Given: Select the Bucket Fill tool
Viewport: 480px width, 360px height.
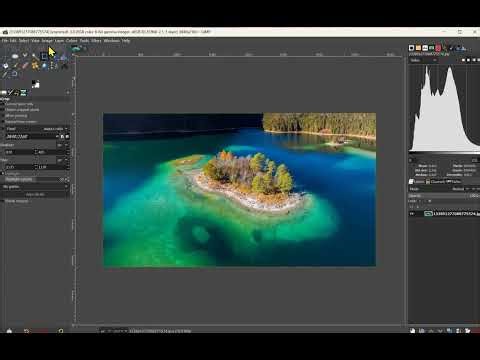Looking at the screenshot, I should pyautogui.click(x=5, y=66).
